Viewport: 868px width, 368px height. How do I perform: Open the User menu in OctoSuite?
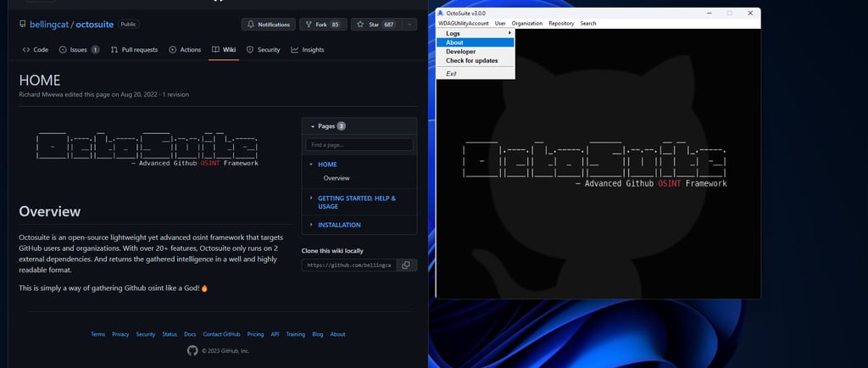pyautogui.click(x=500, y=23)
